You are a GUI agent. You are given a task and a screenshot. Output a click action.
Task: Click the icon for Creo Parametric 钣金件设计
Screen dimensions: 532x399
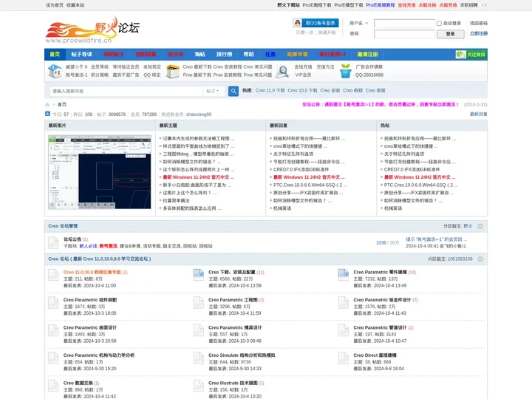[344, 303]
